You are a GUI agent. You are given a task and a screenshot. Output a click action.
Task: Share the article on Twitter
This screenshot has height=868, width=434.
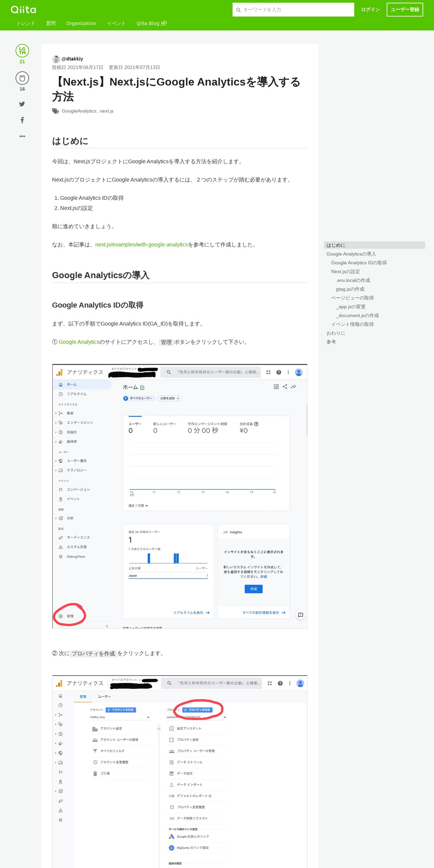tap(22, 104)
